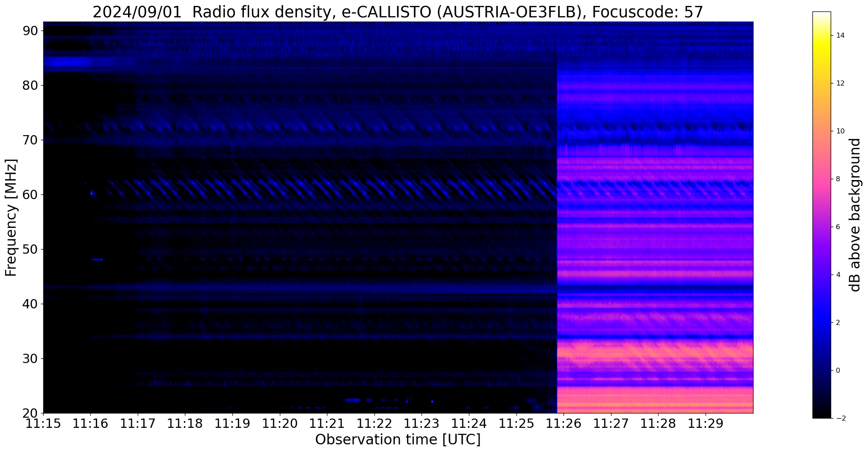Click the 11:24 time tick label
Image resolution: width=868 pixels, height=452 pixels.
click(469, 424)
